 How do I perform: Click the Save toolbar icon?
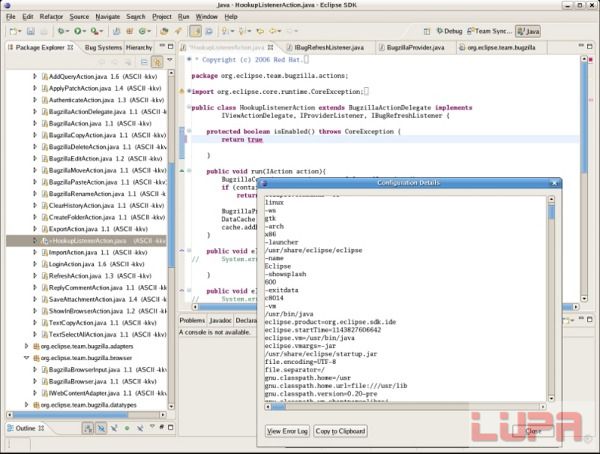[x=31, y=31]
